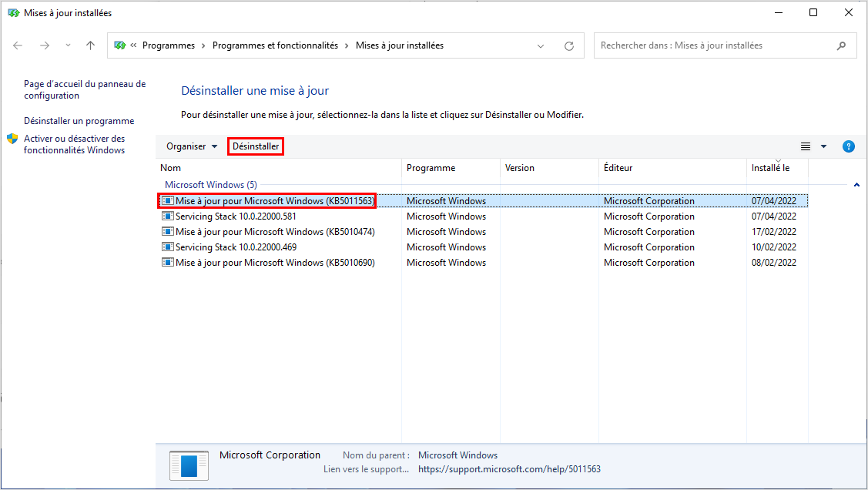Click the icon of update KB5011563
Viewport: 868px width, 490px height.
pyautogui.click(x=167, y=200)
